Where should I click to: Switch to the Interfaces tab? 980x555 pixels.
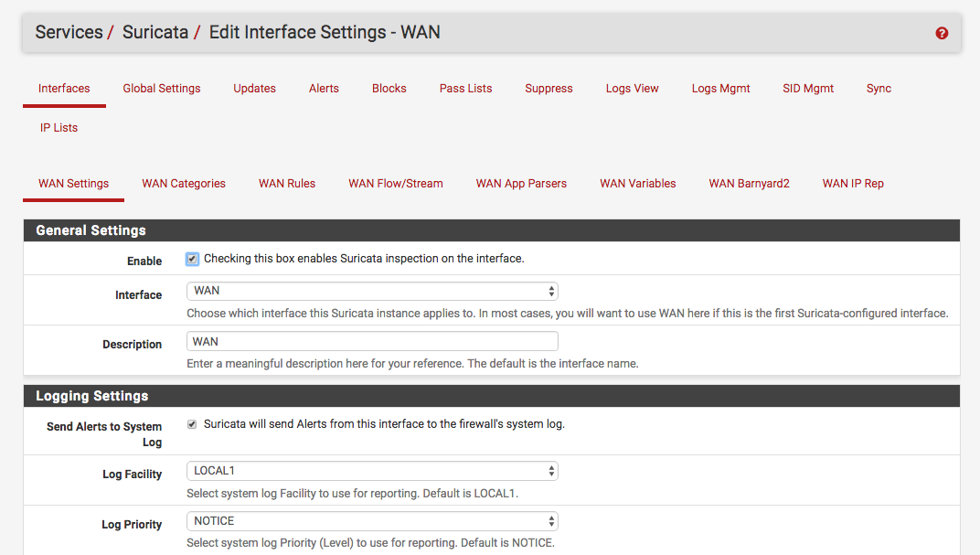pos(64,89)
